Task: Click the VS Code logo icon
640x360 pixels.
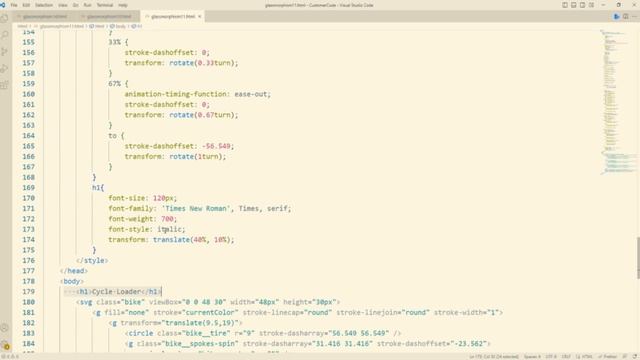Action: click(3, 5)
